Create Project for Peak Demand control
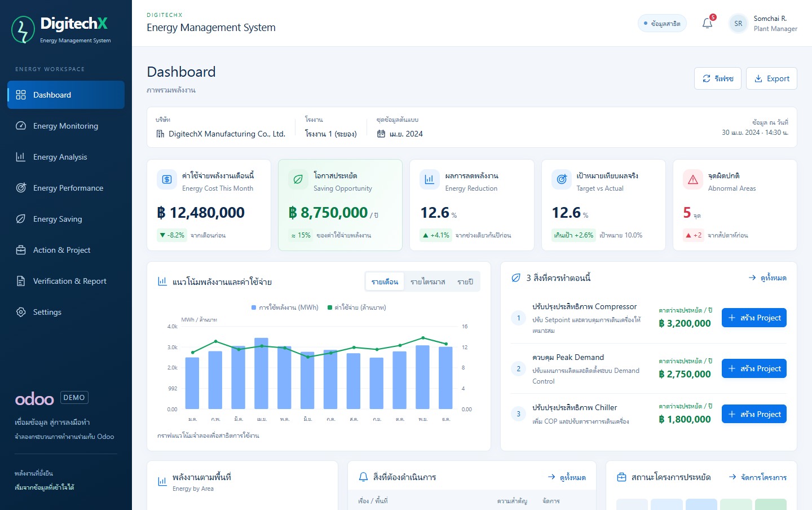The height and width of the screenshot is (510, 812). 754,368
